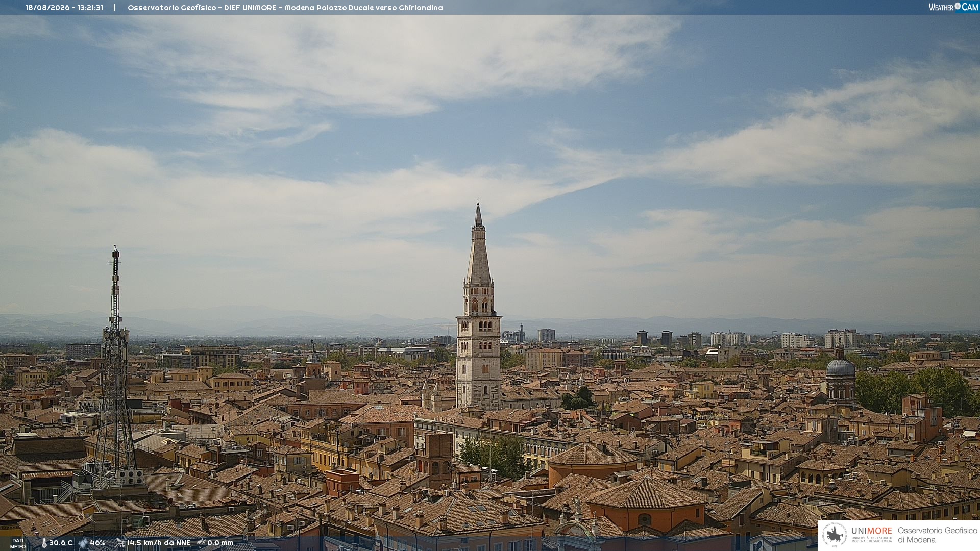Viewport: 980px width, 551px height.
Task: Click the WeatherCam logo
Action: [x=953, y=7]
